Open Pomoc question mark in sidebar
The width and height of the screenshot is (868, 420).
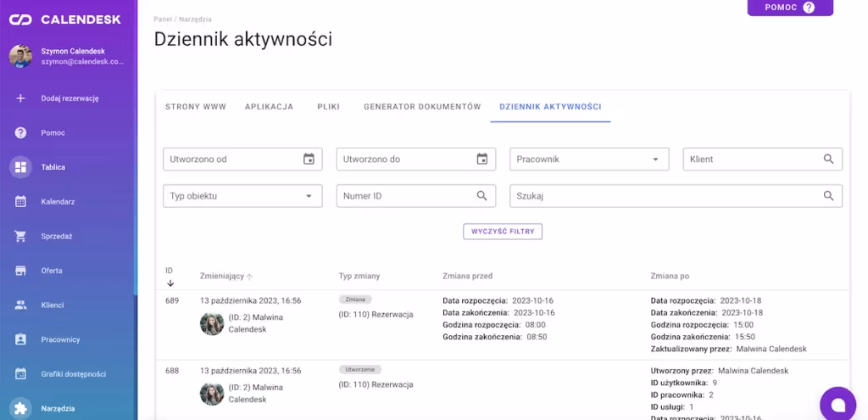[x=21, y=133]
